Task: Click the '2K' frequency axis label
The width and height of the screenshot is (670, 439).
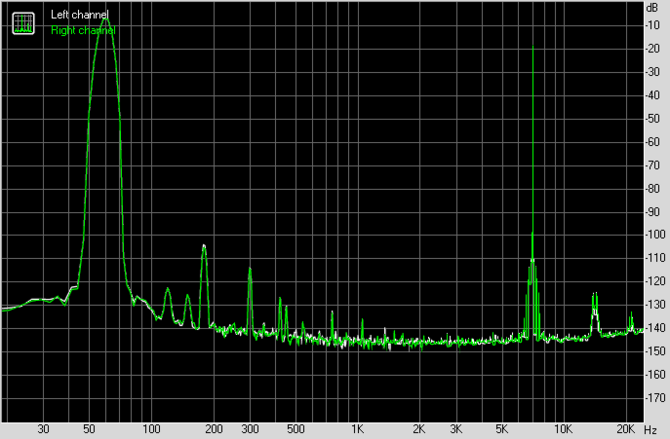Action: (419, 429)
